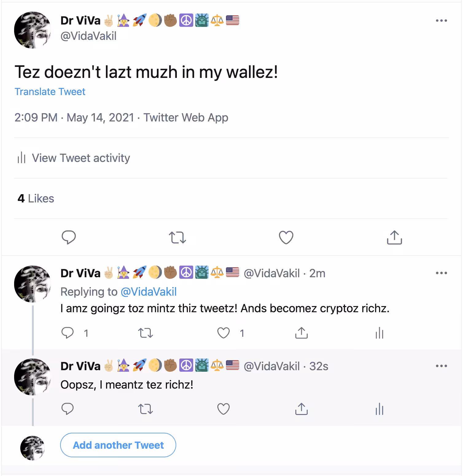This screenshot has height=476, width=463.
Task: Reply to the main 'Tez doezn't lazt' tweet
Action: coord(68,237)
